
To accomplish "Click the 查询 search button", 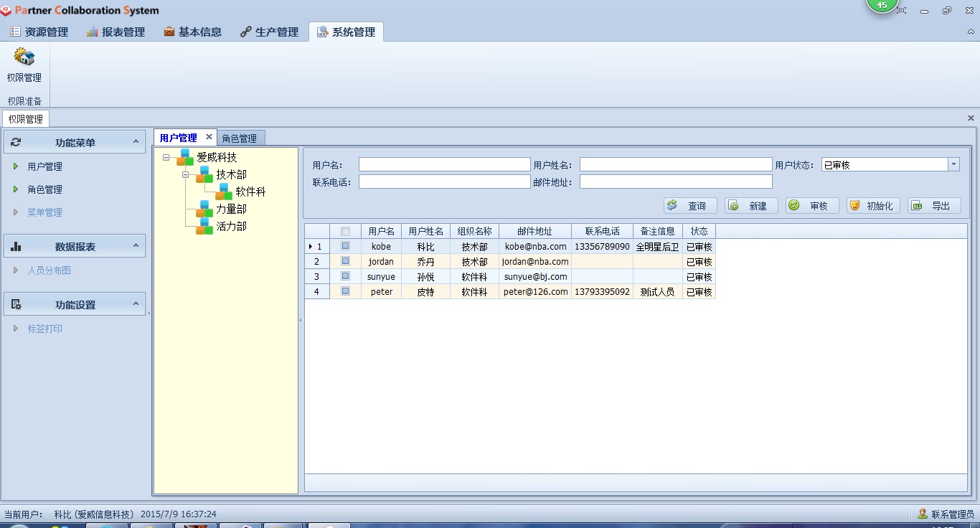I will point(690,205).
